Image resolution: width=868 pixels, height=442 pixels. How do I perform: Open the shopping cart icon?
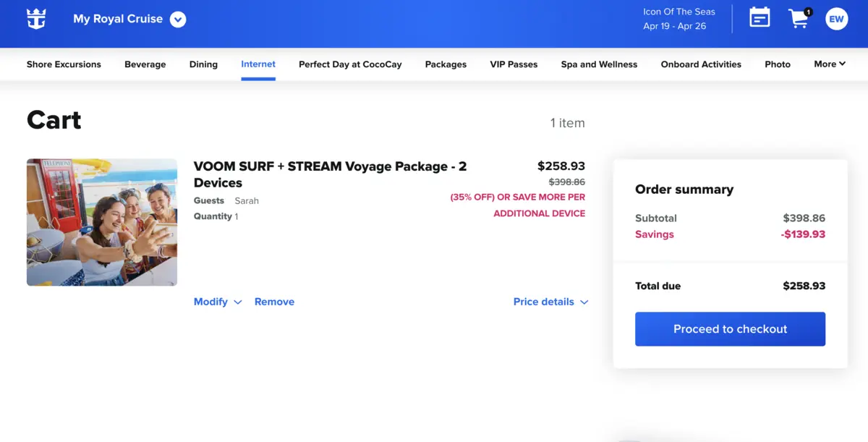799,19
